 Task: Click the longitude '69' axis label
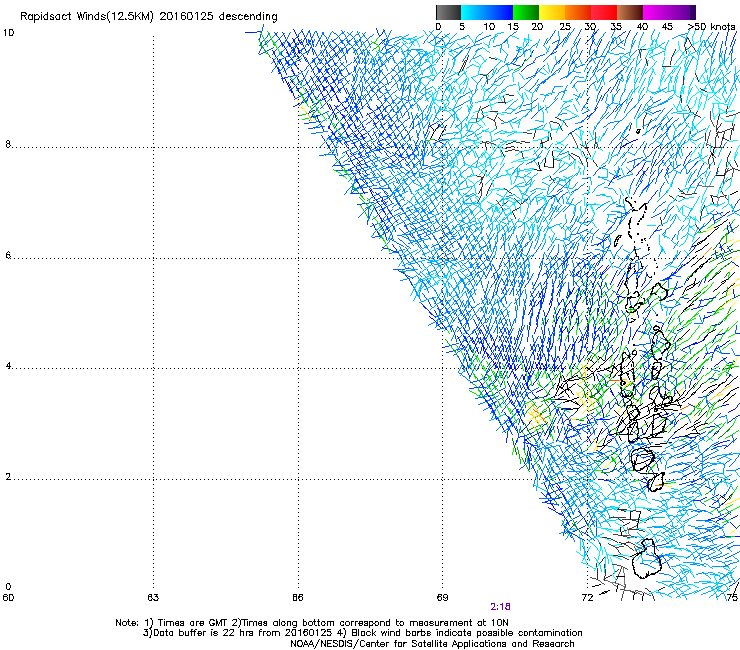[442, 598]
